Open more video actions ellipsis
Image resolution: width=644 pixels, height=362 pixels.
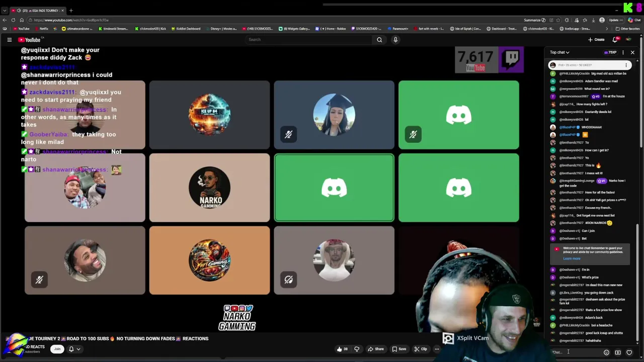tap(437, 349)
